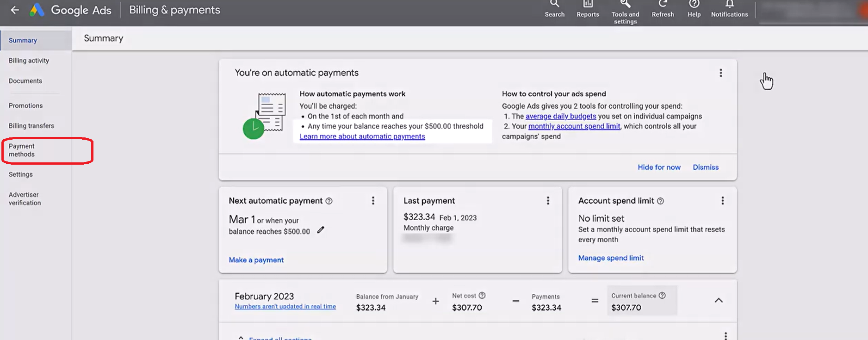Click the February 2023 heading
The width and height of the screenshot is (868, 340).
[264, 296]
